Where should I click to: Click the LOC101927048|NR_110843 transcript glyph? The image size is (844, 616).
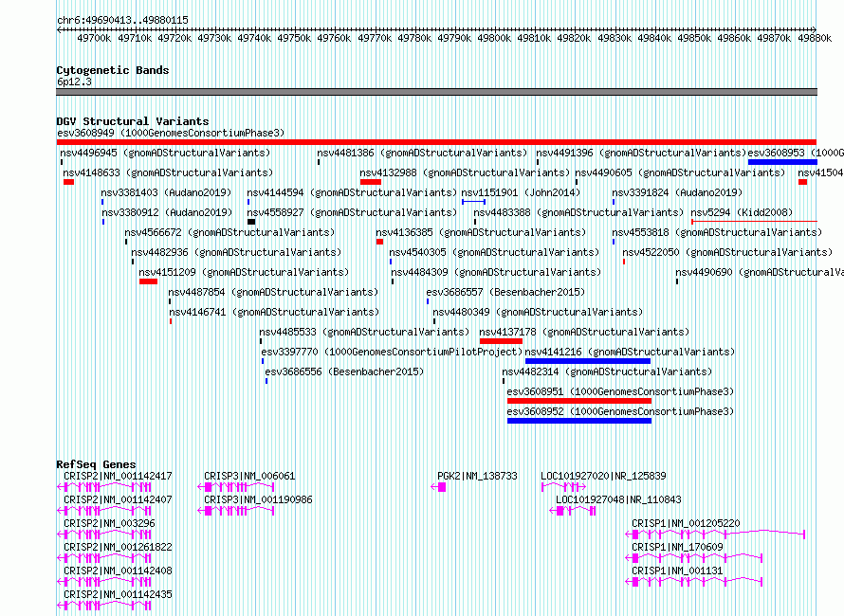click(572, 511)
